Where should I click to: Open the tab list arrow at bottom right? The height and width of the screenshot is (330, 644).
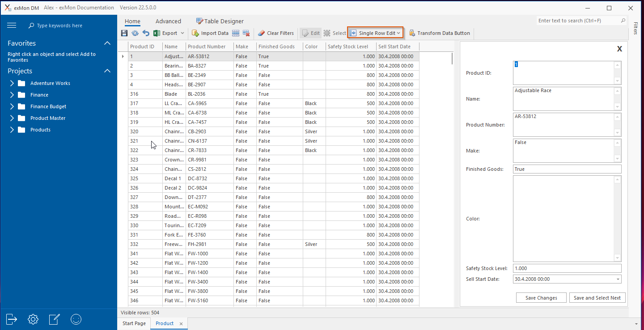coord(636,324)
